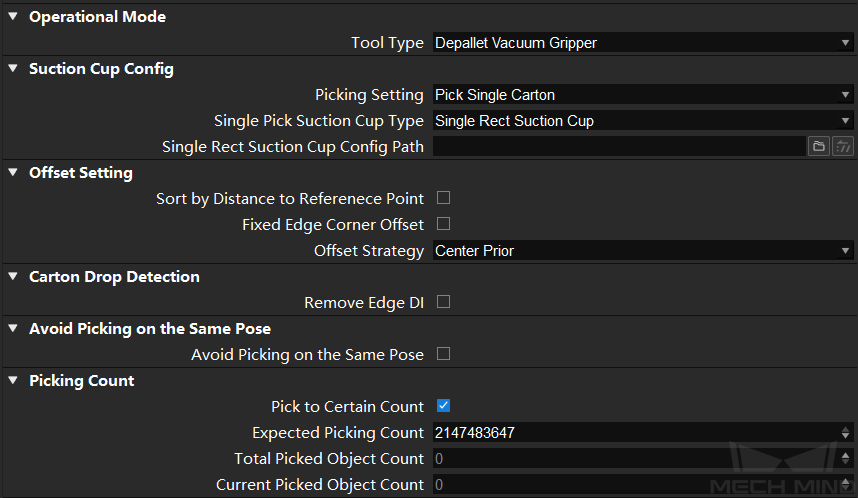
Task: Tick Avoid Picking on the Same Pose
Action: coord(443,354)
